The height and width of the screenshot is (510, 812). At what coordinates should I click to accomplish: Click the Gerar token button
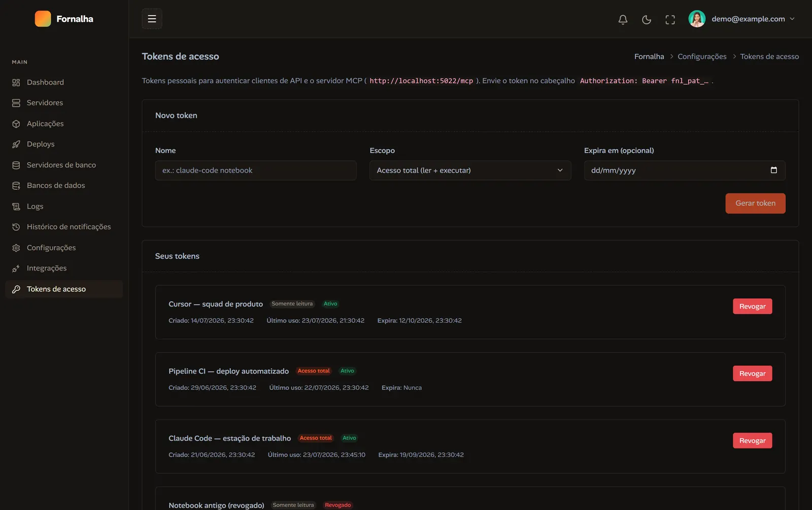755,203
